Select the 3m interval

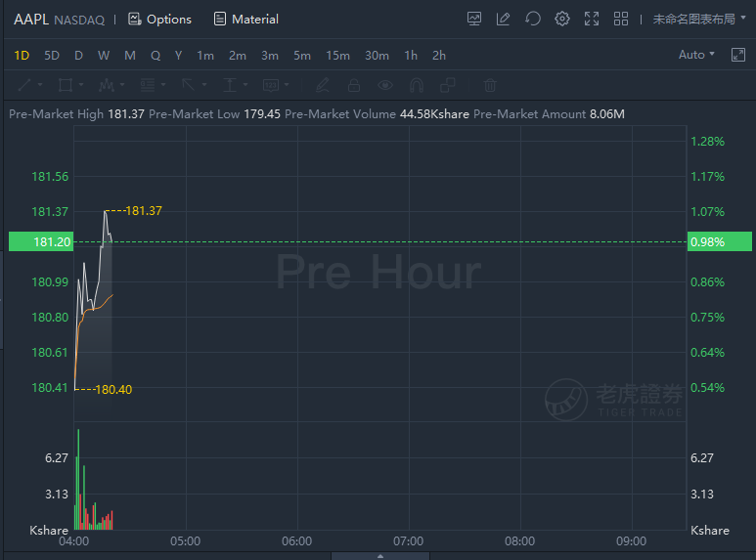click(x=270, y=56)
